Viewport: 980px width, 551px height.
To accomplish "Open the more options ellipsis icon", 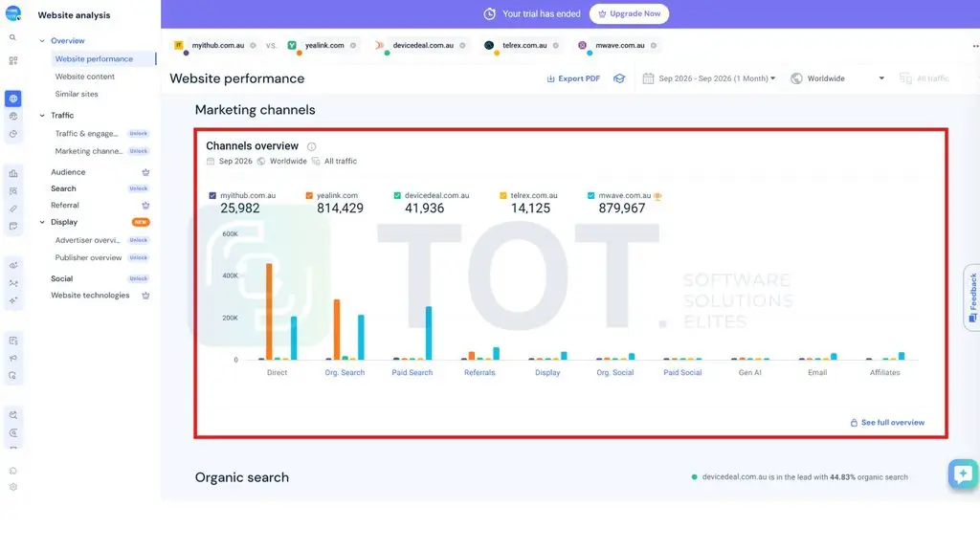I will tap(975, 46).
